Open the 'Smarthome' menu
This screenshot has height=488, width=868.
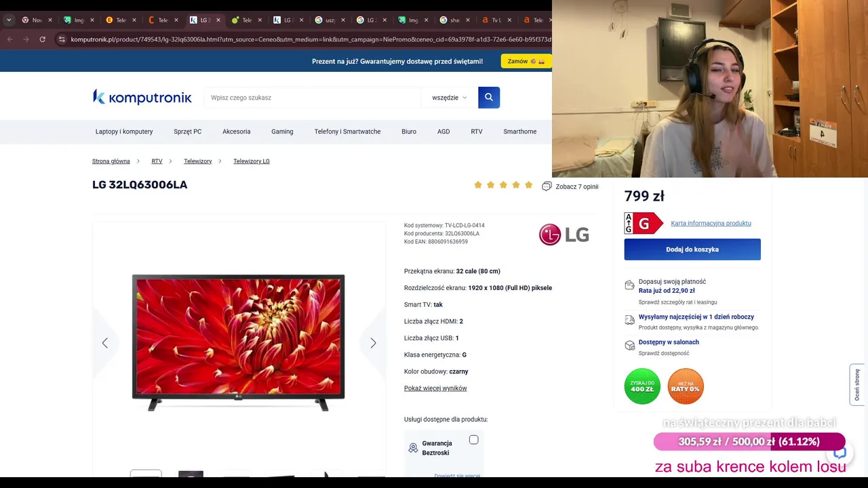pyautogui.click(x=520, y=131)
